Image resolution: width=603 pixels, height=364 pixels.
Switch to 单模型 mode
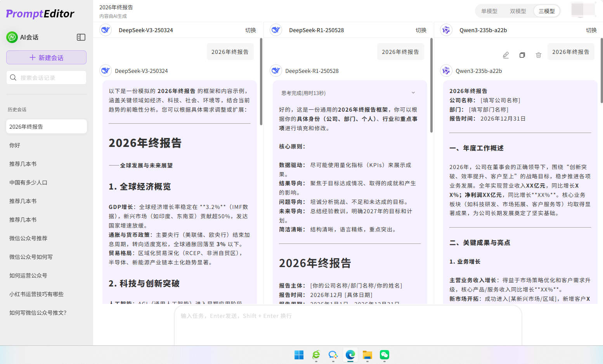point(489,11)
